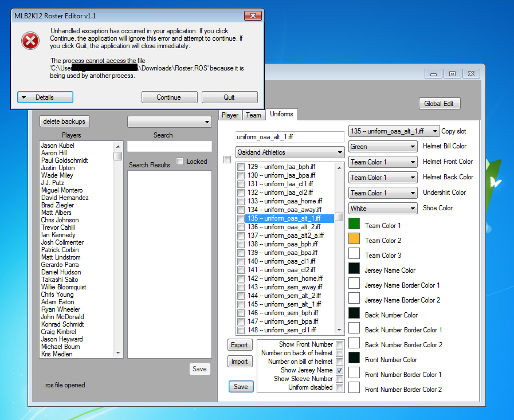The width and height of the screenshot is (514, 420).
Task: Edit the uniform_oaa_alt_1.iff name field
Action: (x=290, y=137)
